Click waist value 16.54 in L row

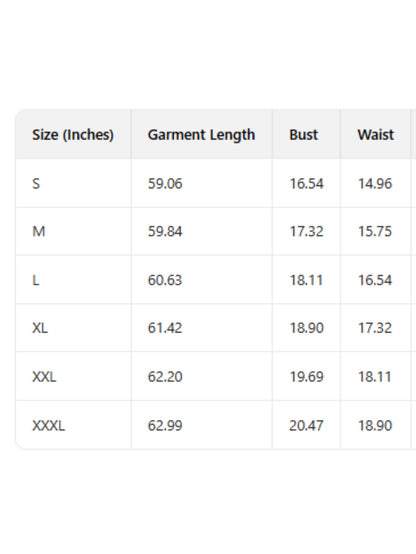(x=375, y=280)
